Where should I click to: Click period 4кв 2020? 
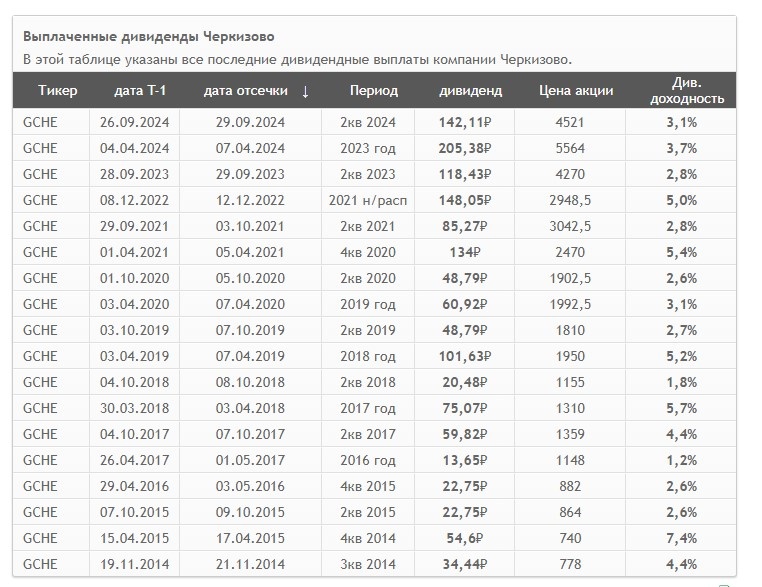point(368,252)
